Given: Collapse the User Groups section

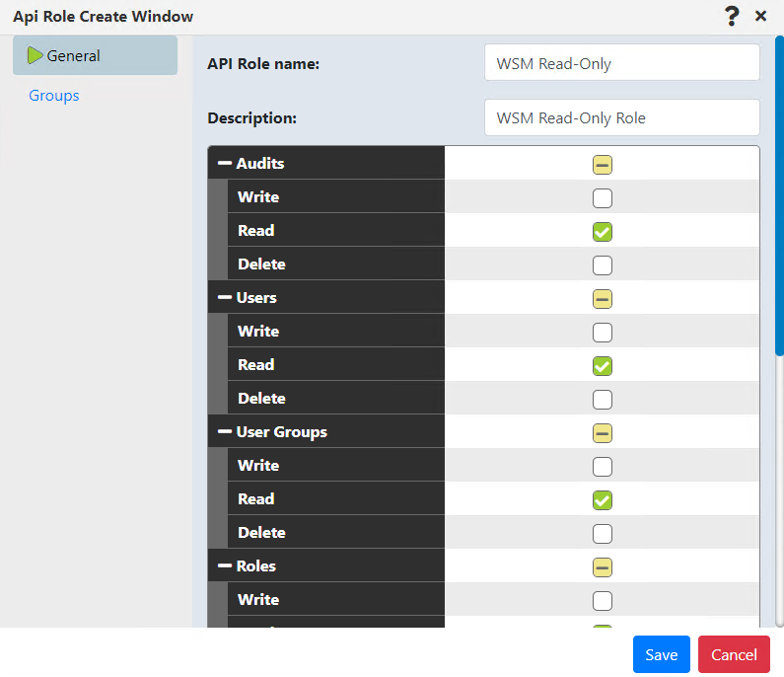Looking at the screenshot, I should click(x=225, y=431).
